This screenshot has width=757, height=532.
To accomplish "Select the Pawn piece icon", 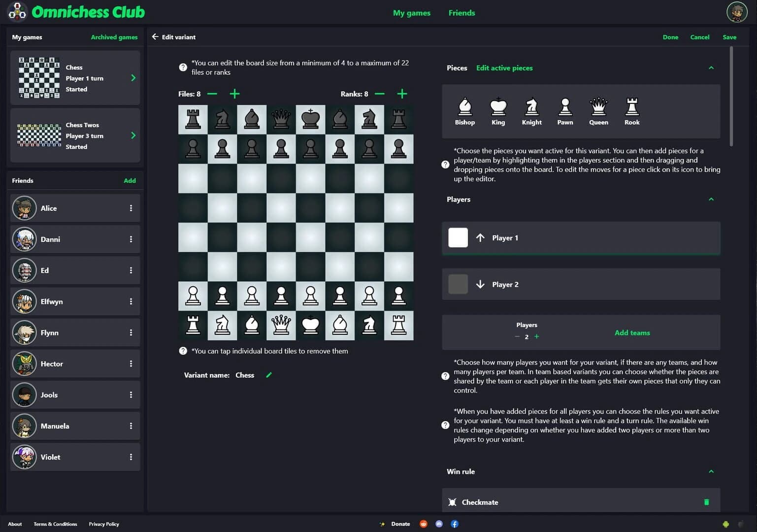I will (565, 106).
